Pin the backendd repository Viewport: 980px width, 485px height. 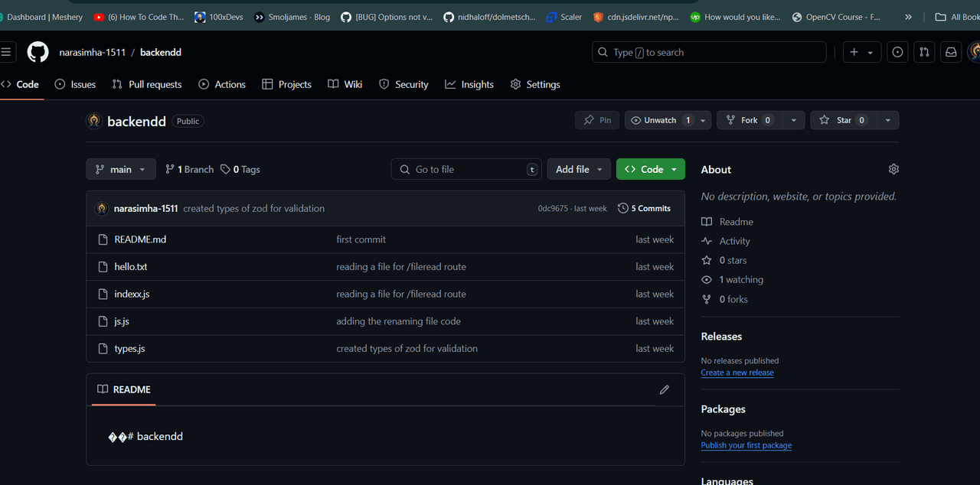(597, 120)
